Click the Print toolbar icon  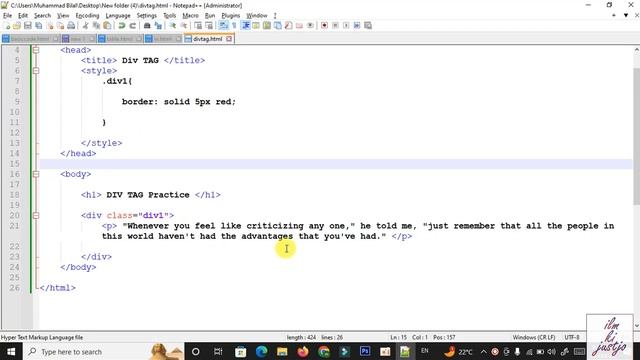click(x=71, y=26)
